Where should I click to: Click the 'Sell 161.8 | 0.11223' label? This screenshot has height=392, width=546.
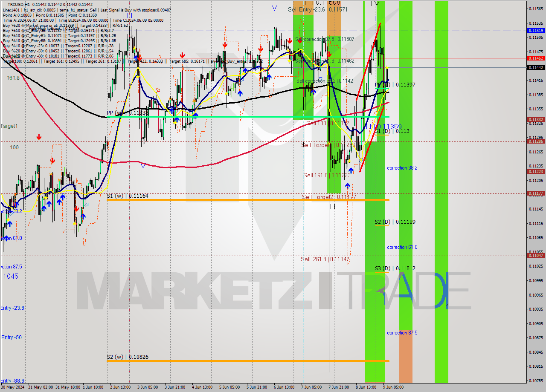click(327, 175)
